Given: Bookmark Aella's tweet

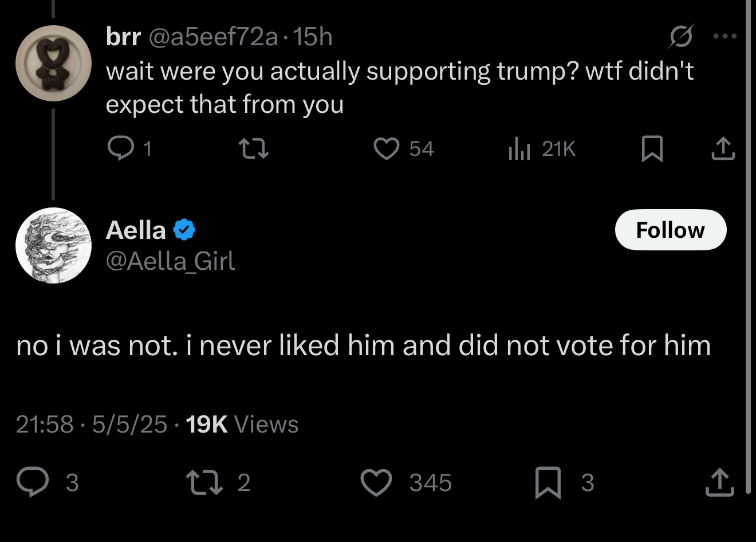Looking at the screenshot, I should pyautogui.click(x=548, y=482).
